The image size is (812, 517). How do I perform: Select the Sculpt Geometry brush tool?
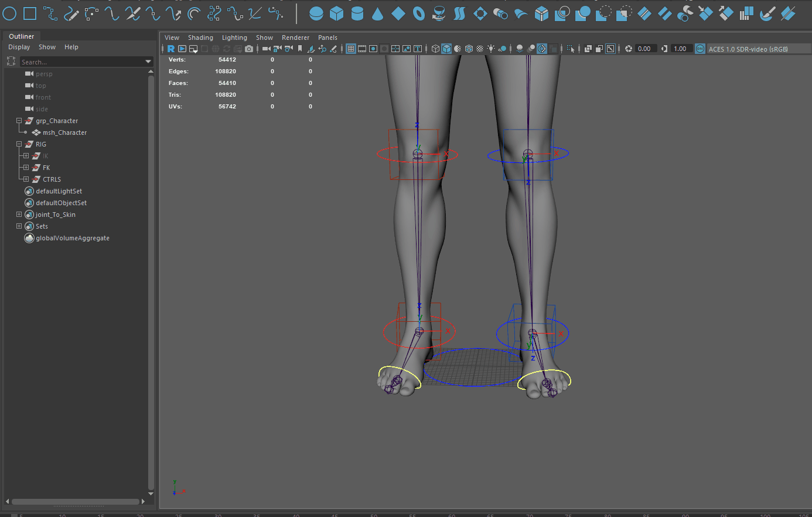(767, 13)
